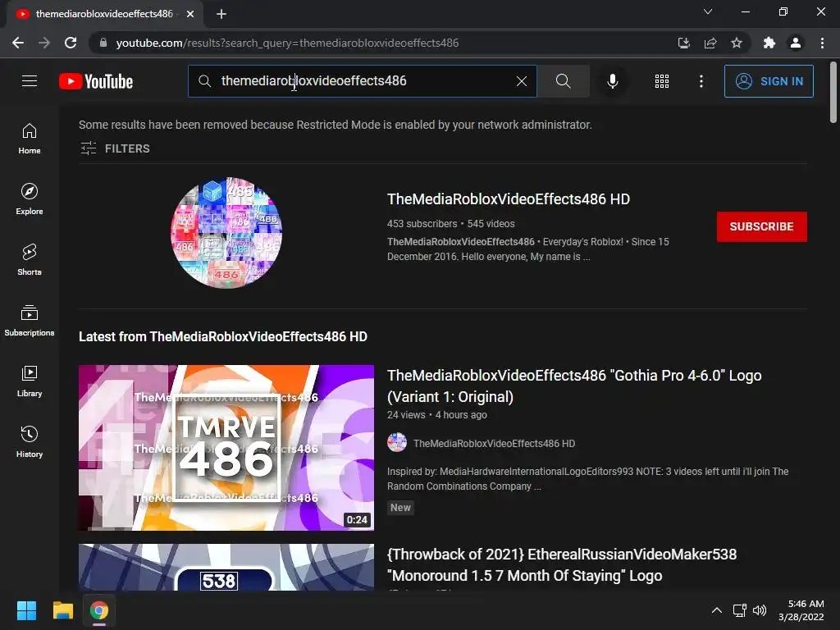Open Library in the sidebar
The height and width of the screenshot is (630, 840).
[x=30, y=381]
